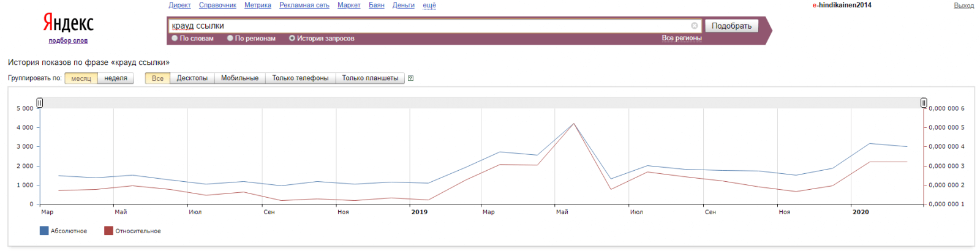Screen dimensions: 980x251
Task: Click the username e-hindikainen2014
Action: tap(842, 5)
